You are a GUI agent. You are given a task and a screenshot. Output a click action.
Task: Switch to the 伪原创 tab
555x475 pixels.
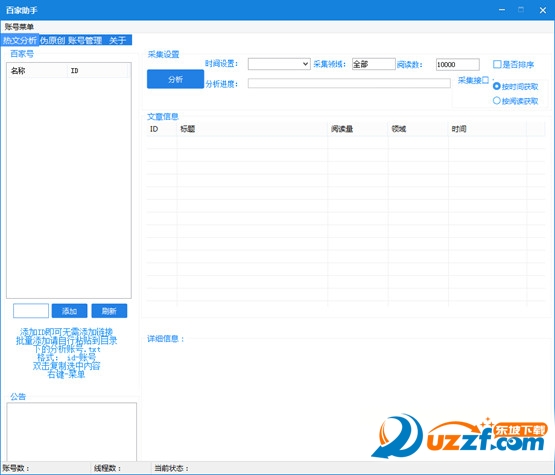52,40
